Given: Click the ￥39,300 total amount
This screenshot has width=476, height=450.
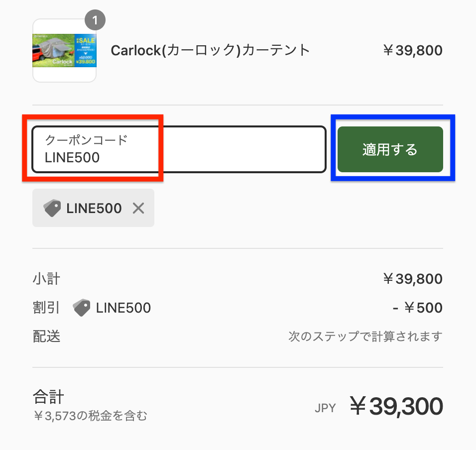Looking at the screenshot, I should point(396,406).
